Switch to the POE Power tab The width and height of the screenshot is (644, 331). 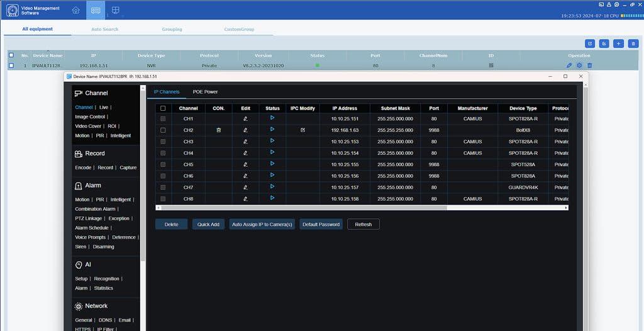205,92
